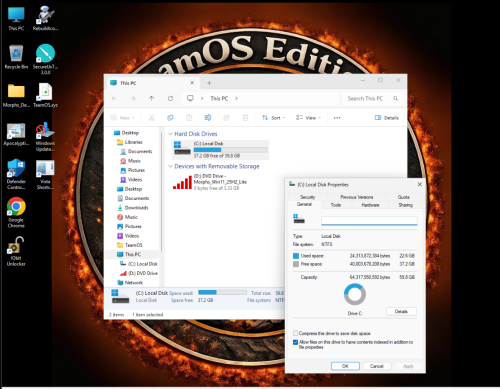The width and height of the screenshot is (500, 389).
Task: Click the Rename icon in Explorer toolbar
Action: click(208, 118)
